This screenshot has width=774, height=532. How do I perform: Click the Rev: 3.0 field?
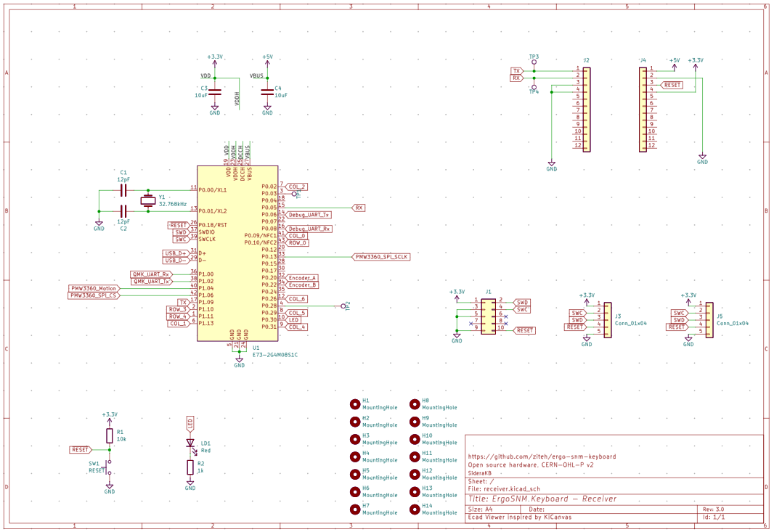coord(713,510)
